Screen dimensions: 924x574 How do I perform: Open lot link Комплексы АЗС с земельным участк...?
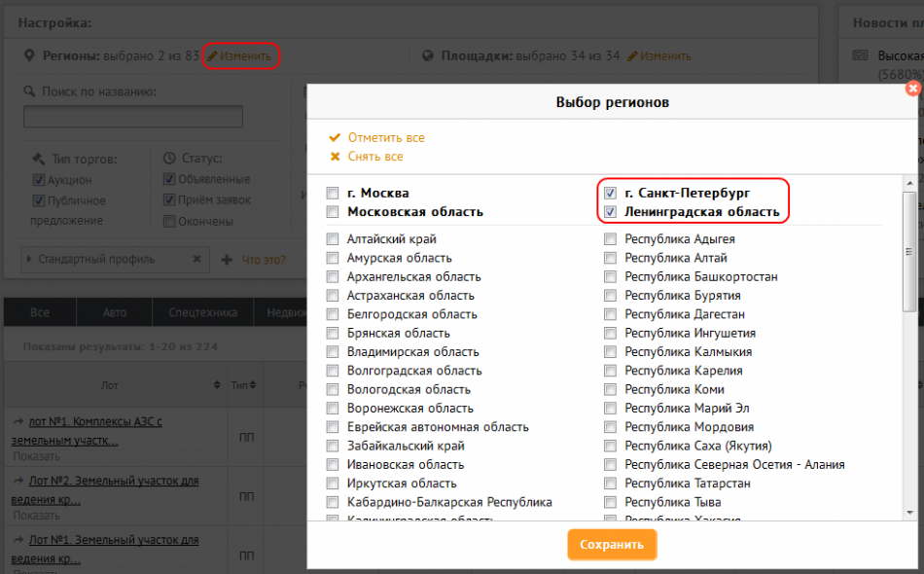(x=87, y=431)
